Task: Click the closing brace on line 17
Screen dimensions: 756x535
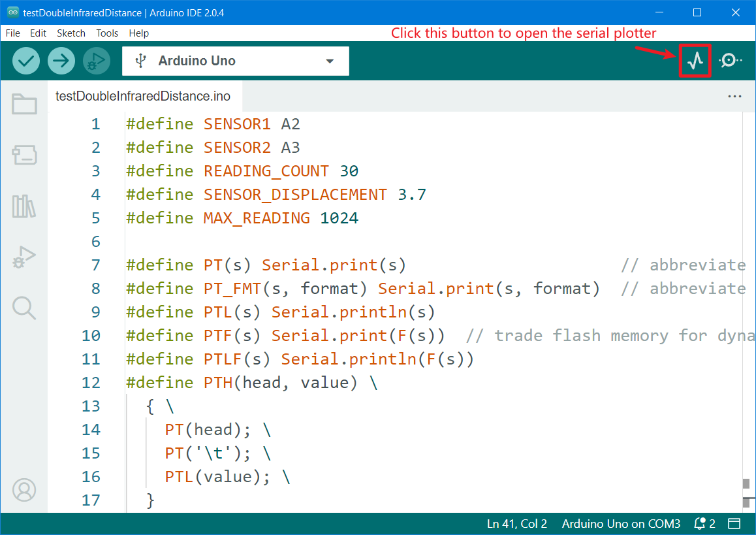Action: (x=150, y=500)
